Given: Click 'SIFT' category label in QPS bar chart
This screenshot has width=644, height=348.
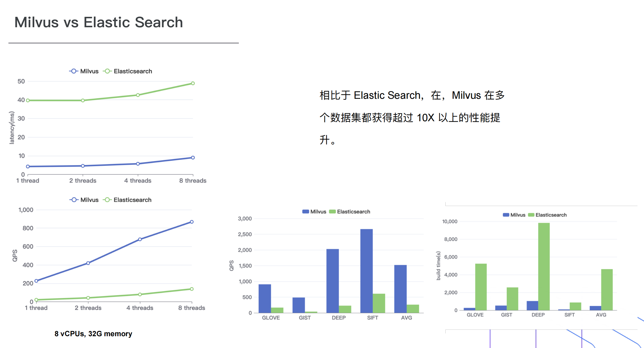Looking at the screenshot, I should (x=373, y=318).
